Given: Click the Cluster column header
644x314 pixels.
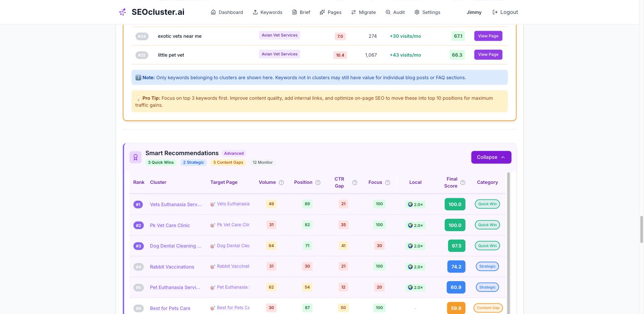Looking at the screenshot, I should (x=158, y=182).
